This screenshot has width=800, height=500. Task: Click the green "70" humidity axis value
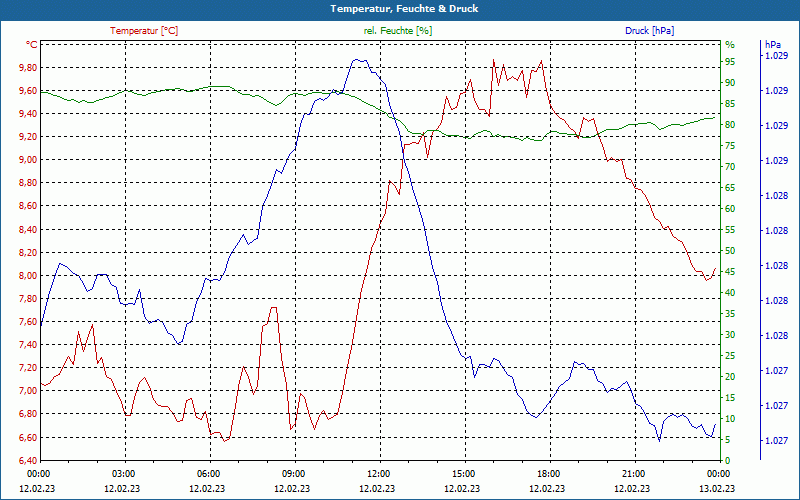tap(730, 167)
